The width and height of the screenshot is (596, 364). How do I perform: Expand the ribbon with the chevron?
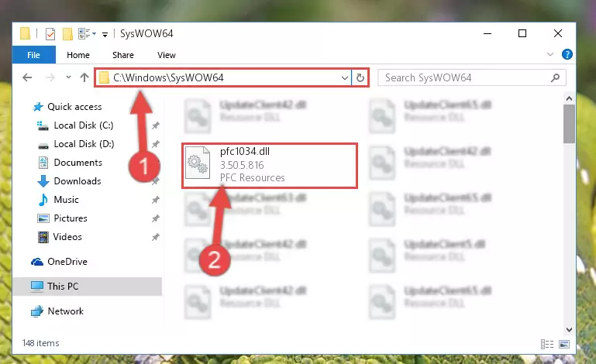[550, 54]
